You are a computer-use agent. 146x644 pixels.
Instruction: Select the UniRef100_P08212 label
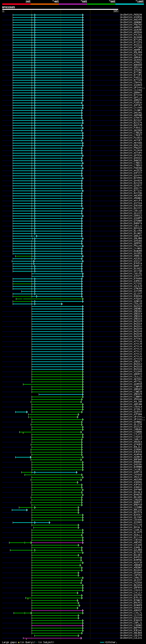click(x=131, y=77)
